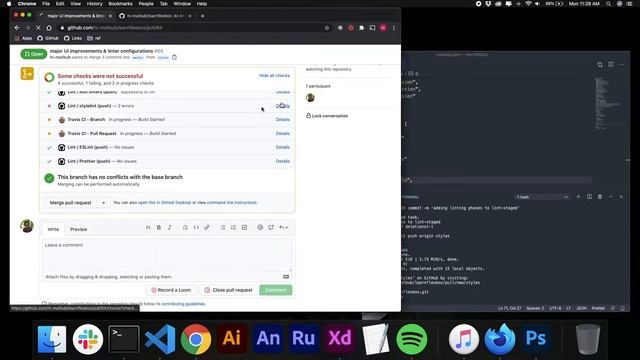Open the History menu in the menu bar
640x360 pixels.
point(94,4)
